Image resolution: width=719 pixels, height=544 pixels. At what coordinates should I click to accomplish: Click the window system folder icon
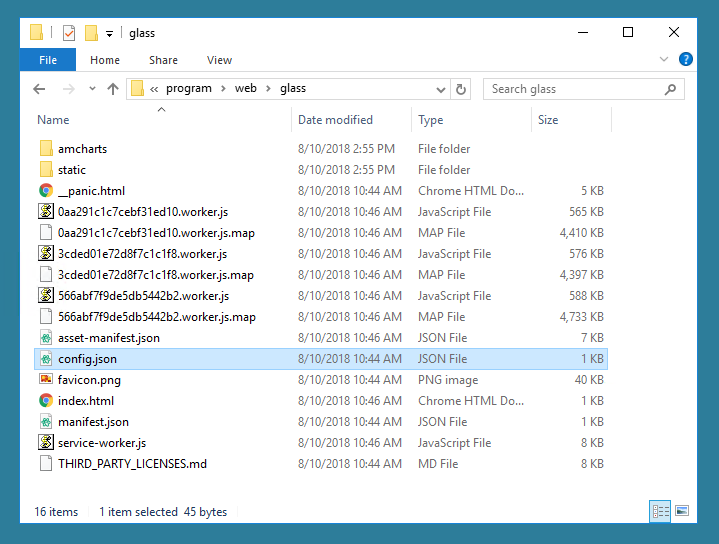36,33
